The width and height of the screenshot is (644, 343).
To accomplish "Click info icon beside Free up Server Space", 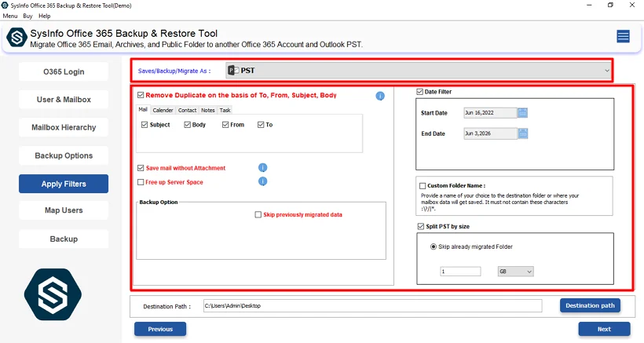I will pyautogui.click(x=262, y=181).
